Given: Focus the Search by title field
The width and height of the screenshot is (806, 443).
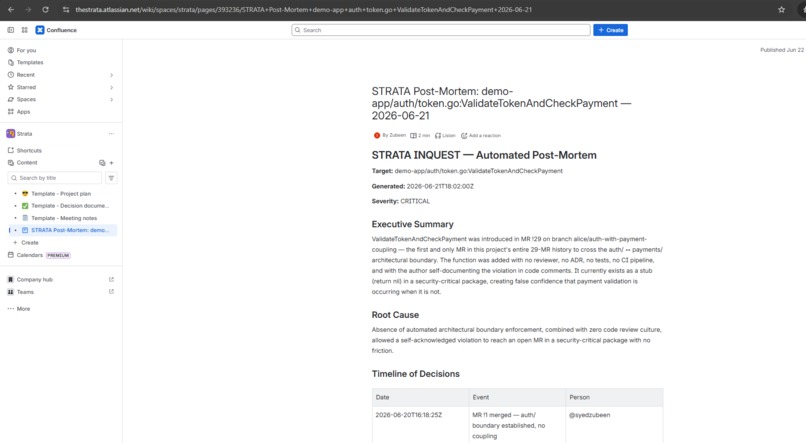Looking at the screenshot, I should [54, 178].
